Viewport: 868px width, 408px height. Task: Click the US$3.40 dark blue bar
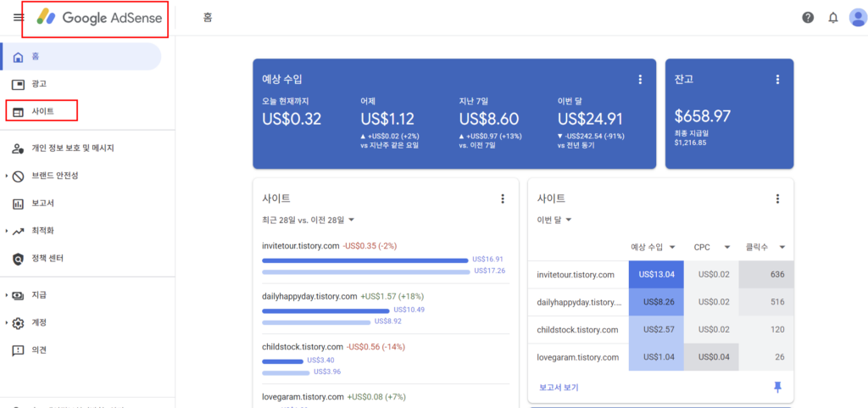click(282, 361)
